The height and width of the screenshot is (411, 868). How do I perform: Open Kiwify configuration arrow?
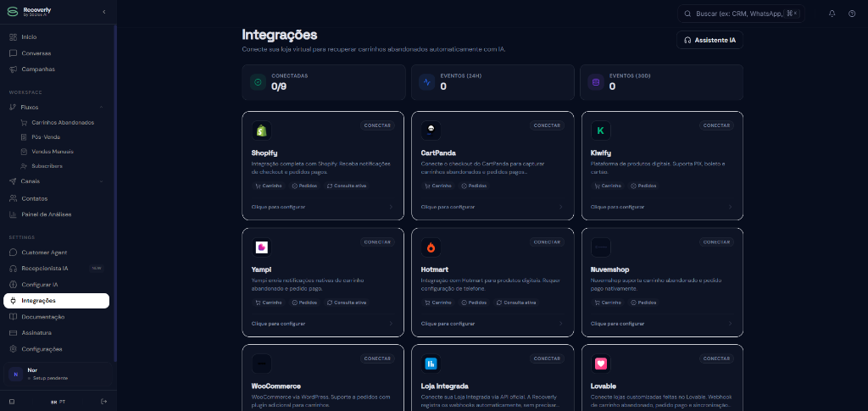pos(730,207)
